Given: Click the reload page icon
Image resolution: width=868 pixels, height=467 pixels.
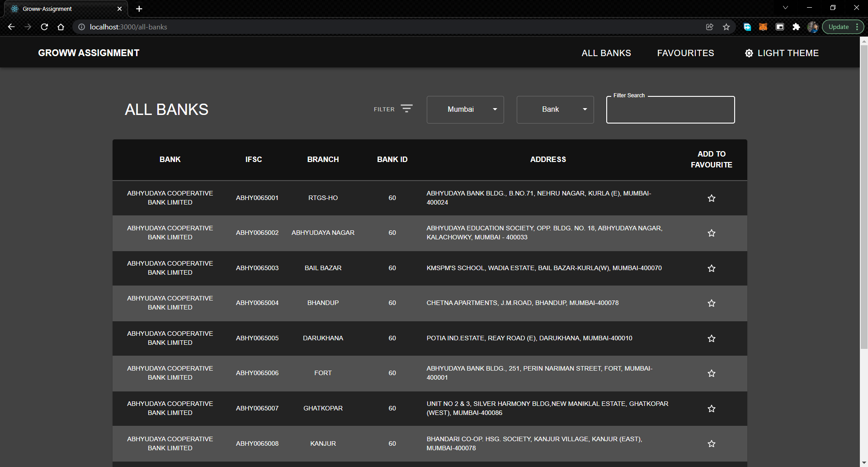Looking at the screenshot, I should (x=44, y=27).
